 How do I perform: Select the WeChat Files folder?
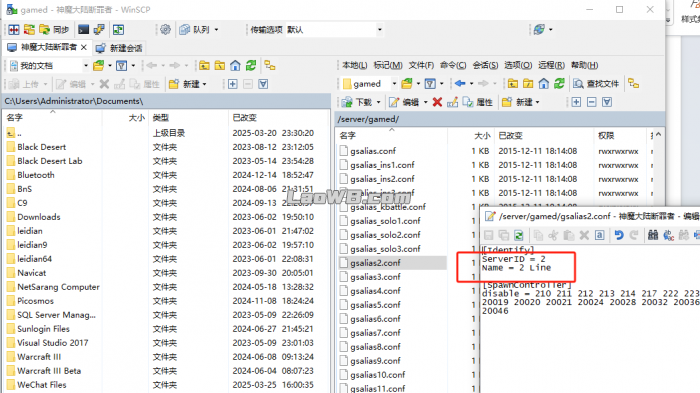point(42,385)
